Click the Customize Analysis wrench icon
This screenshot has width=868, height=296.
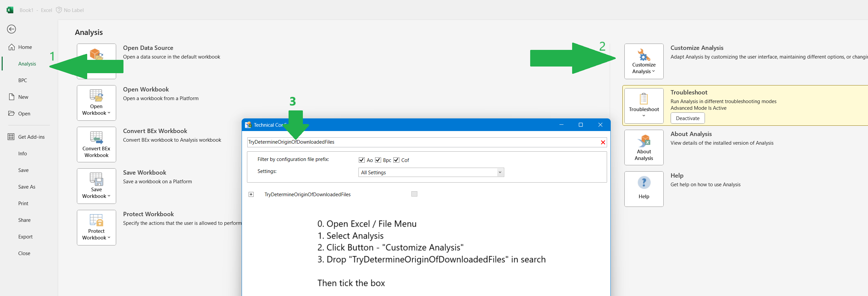(644, 55)
